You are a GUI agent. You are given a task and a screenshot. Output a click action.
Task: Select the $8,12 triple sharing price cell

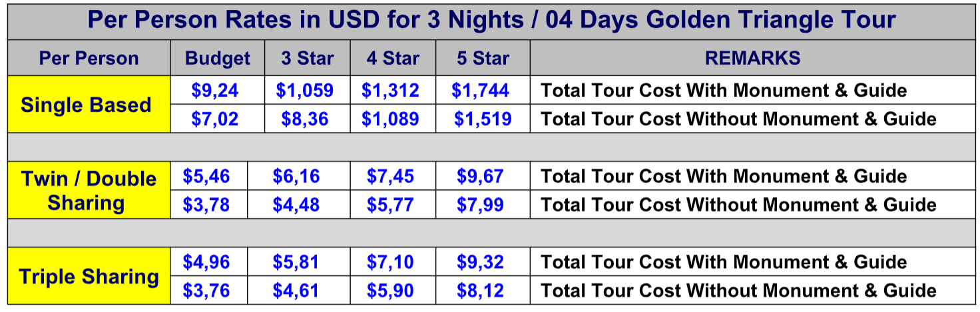[480, 290]
